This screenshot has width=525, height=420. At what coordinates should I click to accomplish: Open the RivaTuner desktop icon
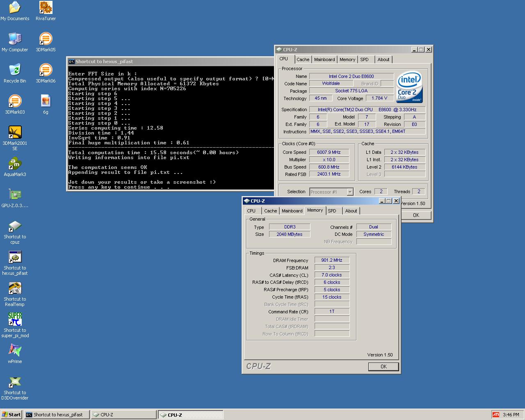[x=46, y=11]
